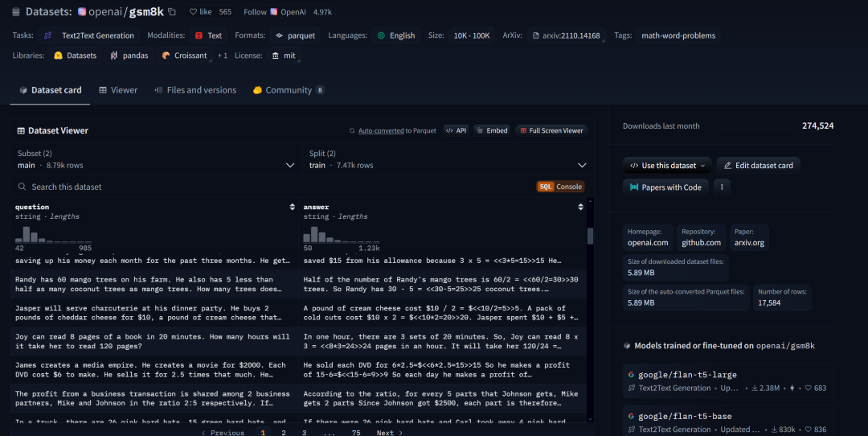Open the Files and versions tab

(x=195, y=90)
